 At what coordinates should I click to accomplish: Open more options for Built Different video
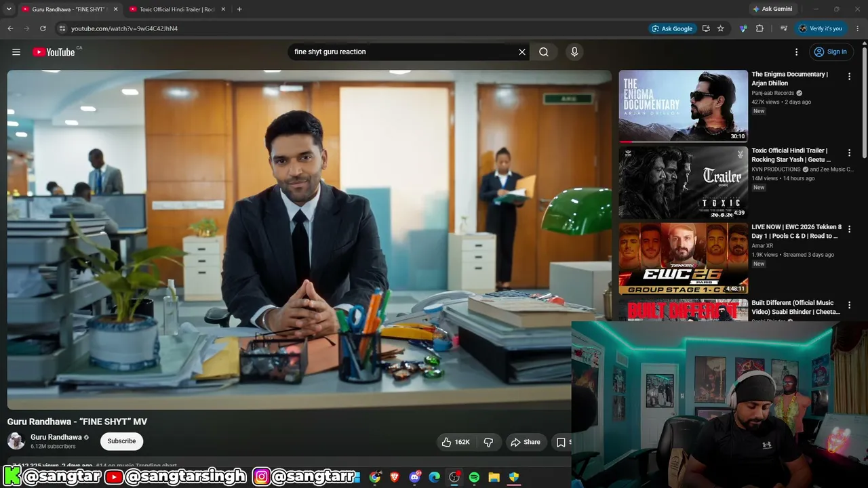pyautogui.click(x=849, y=306)
